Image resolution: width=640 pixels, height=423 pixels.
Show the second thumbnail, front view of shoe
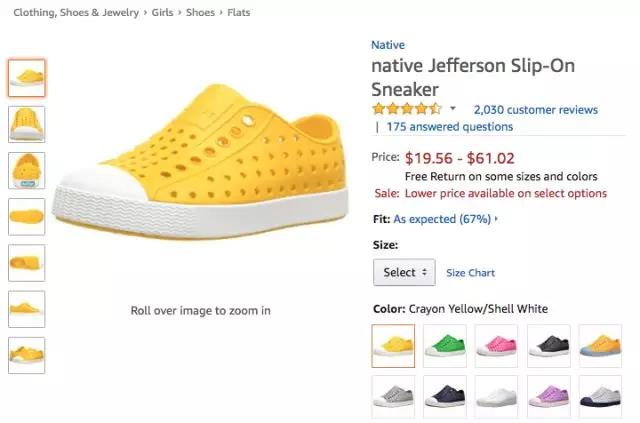tap(26, 124)
